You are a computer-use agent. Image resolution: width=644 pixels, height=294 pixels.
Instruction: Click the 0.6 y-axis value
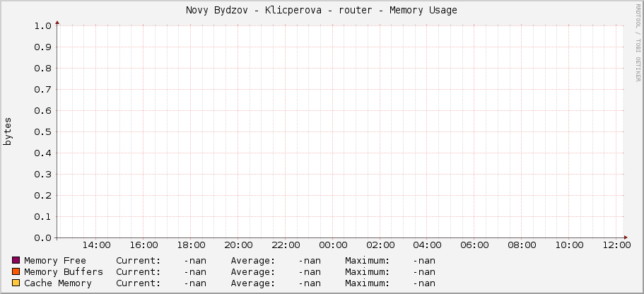pyautogui.click(x=42, y=111)
